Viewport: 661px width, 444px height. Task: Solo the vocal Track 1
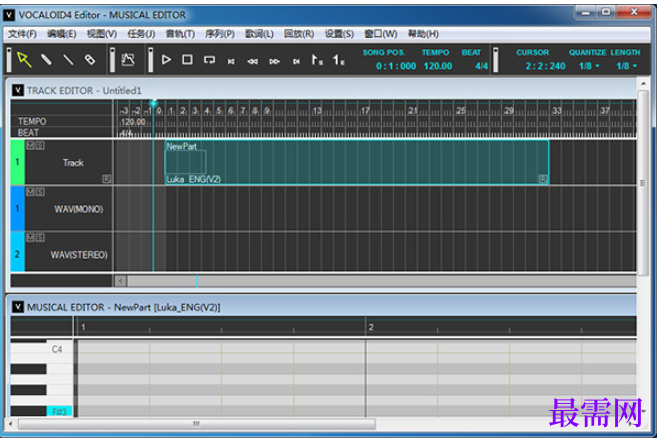tap(40, 145)
